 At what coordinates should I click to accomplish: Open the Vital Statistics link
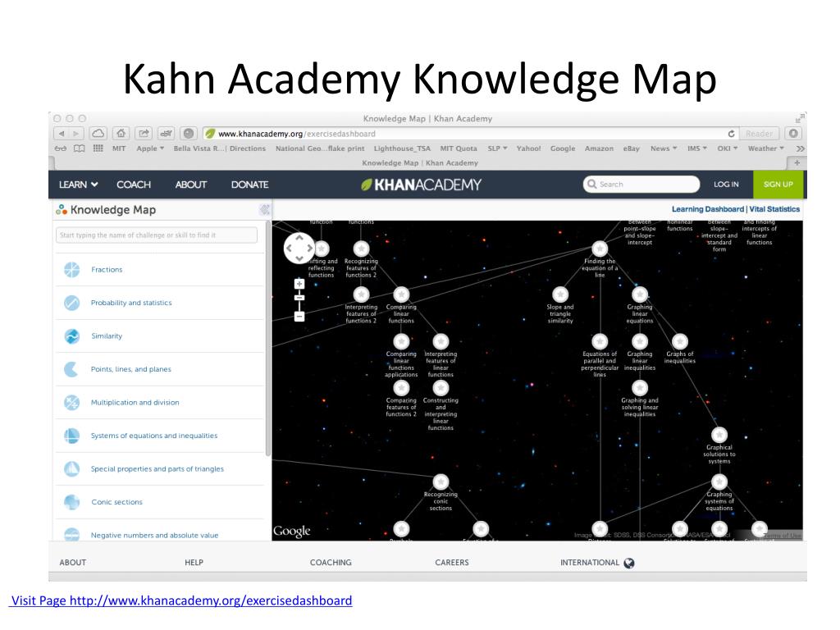tap(774, 209)
